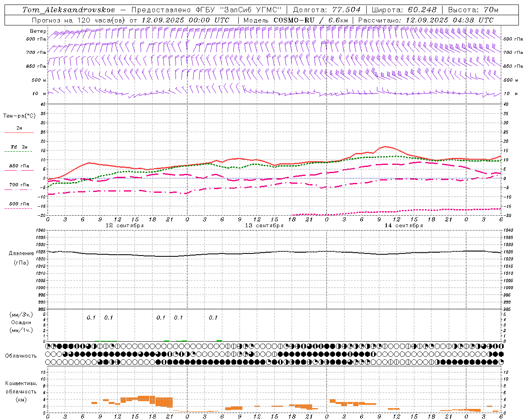Screen dimensions: 525x420
Task: Click the Ветер wind panel label
Action: [38, 31]
